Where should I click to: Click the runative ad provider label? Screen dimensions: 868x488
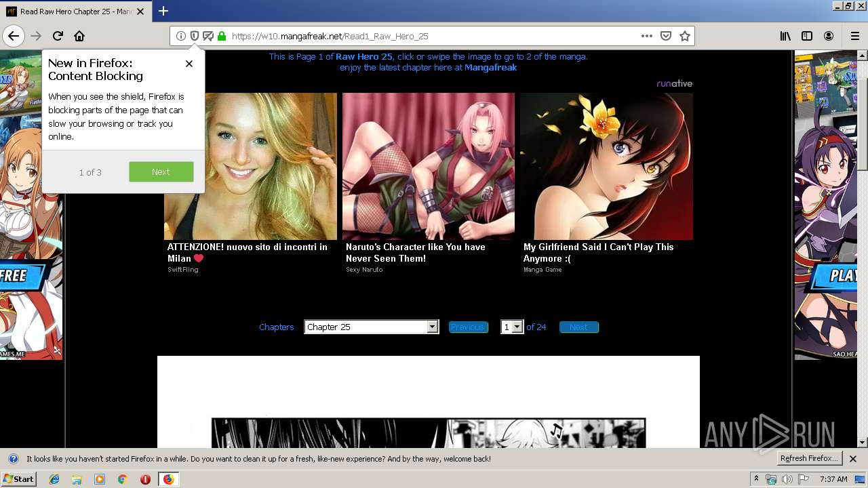(x=674, y=83)
